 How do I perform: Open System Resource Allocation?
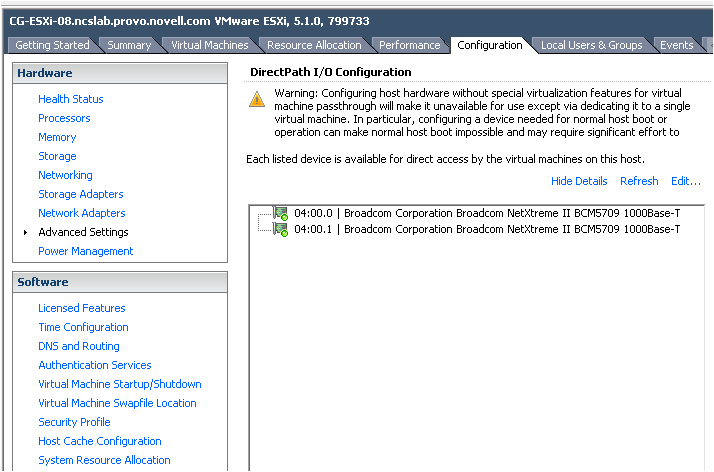pos(104,460)
